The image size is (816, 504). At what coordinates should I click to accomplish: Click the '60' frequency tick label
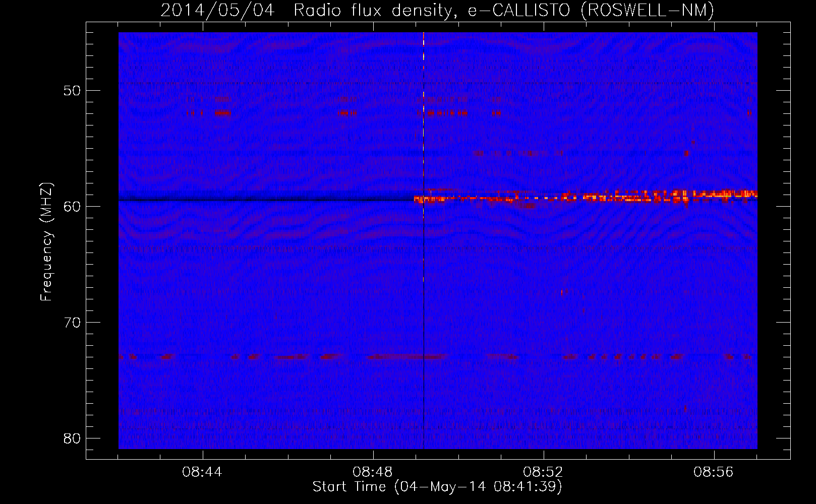click(72, 207)
